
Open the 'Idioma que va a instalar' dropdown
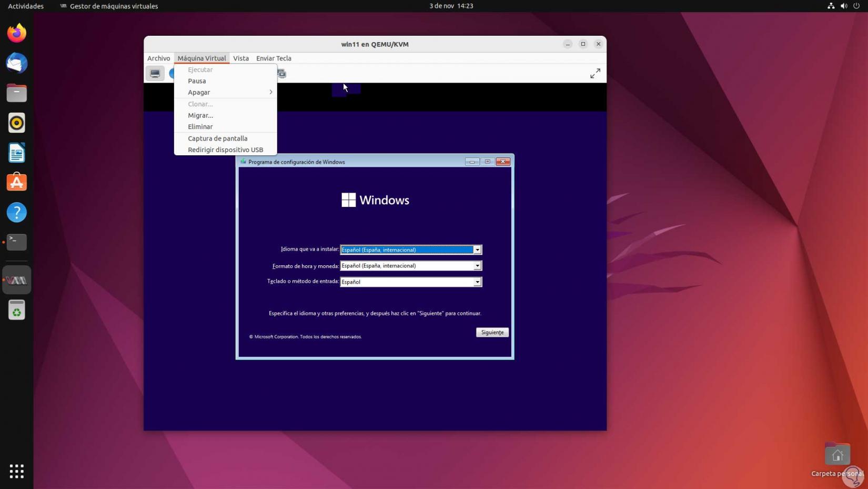(x=477, y=250)
